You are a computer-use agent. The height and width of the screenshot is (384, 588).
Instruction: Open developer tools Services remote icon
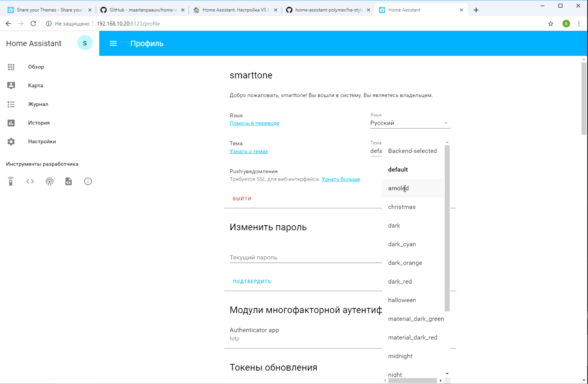click(x=11, y=181)
